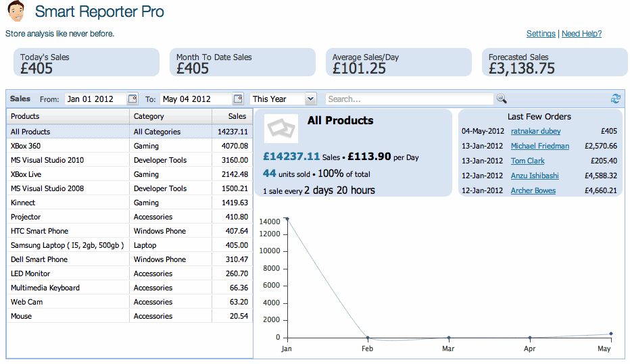Screen dimensions: 630x364
Task: Sort by the Sales column header
Action: (232, 117)
